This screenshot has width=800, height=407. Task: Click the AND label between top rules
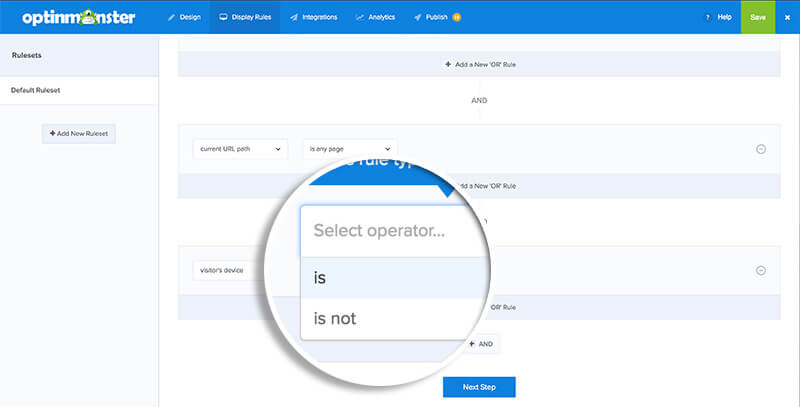(x=479, y=100)
